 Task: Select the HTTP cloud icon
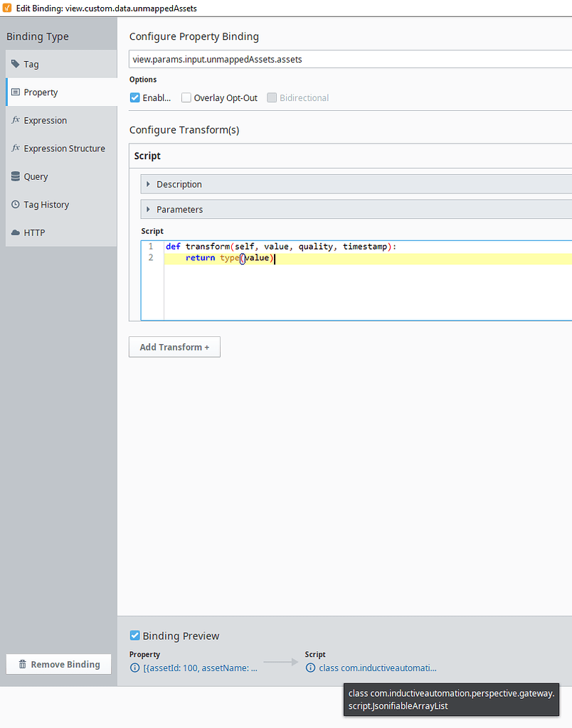point(15,232)
